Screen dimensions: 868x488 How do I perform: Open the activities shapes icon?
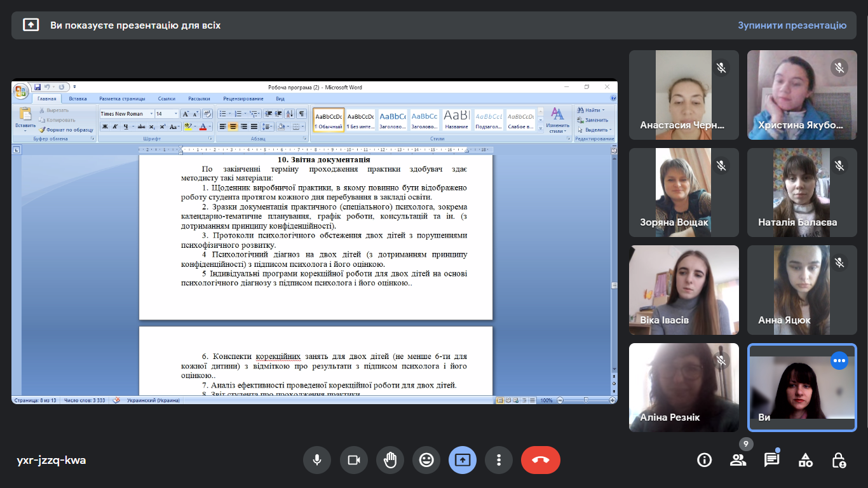pyautogui.click(x=805, y=460)
